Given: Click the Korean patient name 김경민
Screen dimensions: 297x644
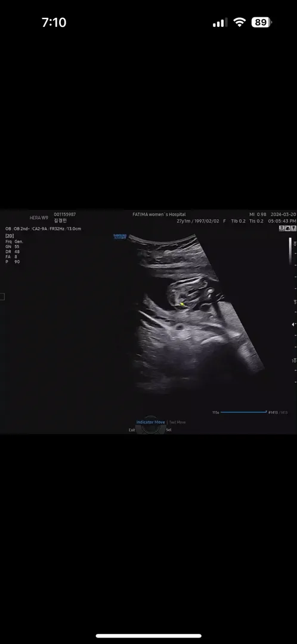Looking at the screenshot, I should tap(60, 221).
